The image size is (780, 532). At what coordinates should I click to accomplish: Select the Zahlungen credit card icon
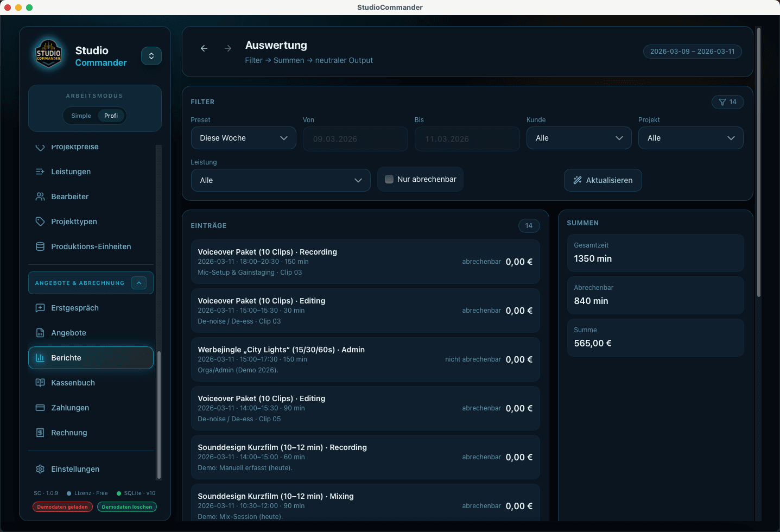[40, 408]
